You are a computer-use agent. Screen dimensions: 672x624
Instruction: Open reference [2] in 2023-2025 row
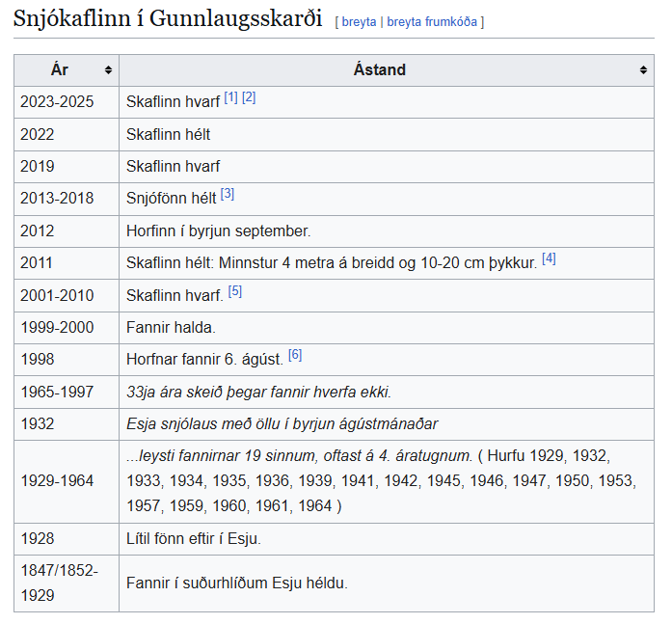point(249,97)
